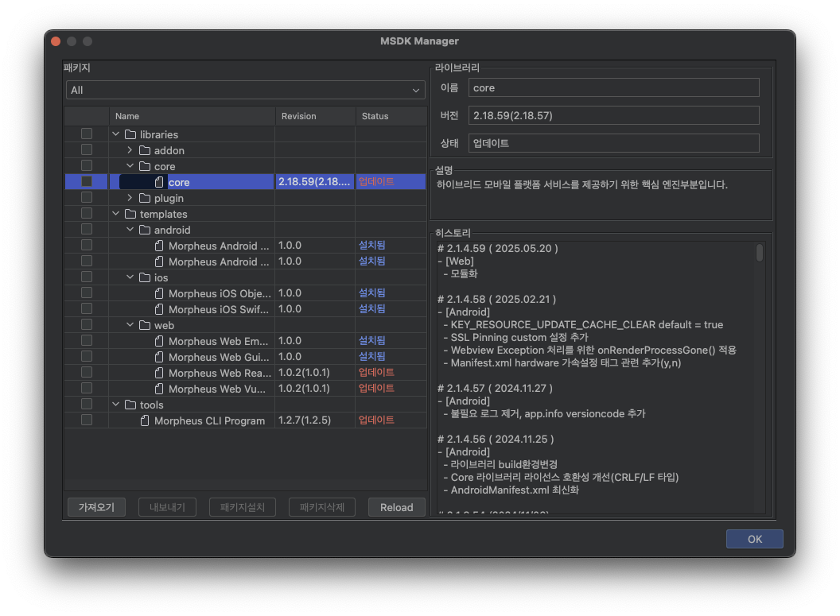Viewport: 840px width, 616px height.
Task: Tick the checkbox next to Morpheus CLI Program
Action: (x=86, y=420)
